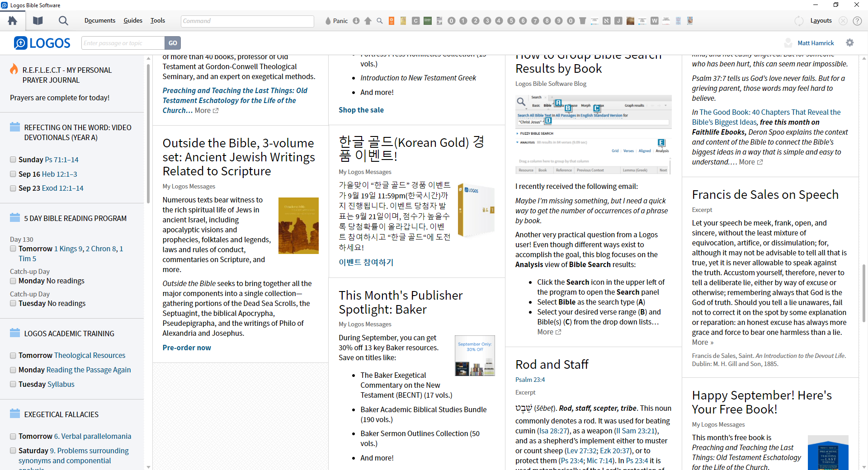Open the Help question mark icon
Image resolution: width=868 pixels, height=470 pixels.
point(857,21)
